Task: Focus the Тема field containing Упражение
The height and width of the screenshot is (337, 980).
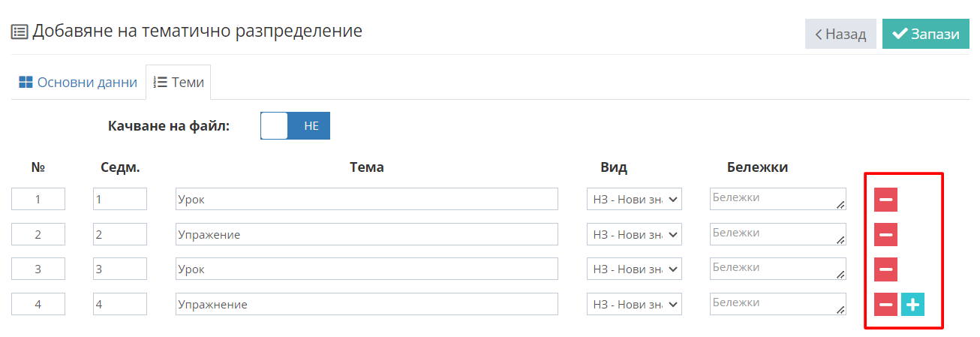Action: tap(367, 234)
